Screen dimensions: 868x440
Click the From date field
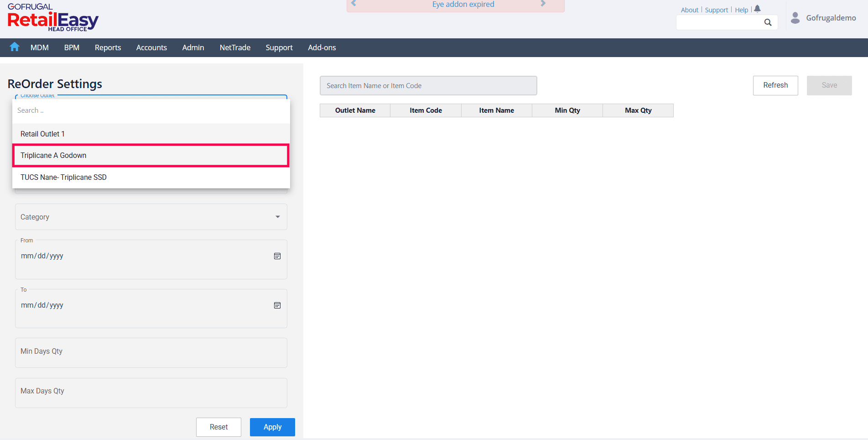(x=151, y=259)
